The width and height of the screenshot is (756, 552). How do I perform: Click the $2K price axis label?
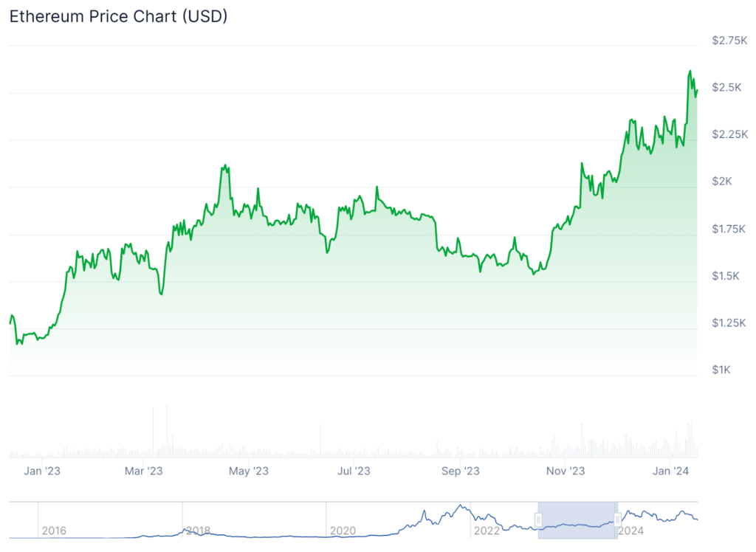[722, 182]
